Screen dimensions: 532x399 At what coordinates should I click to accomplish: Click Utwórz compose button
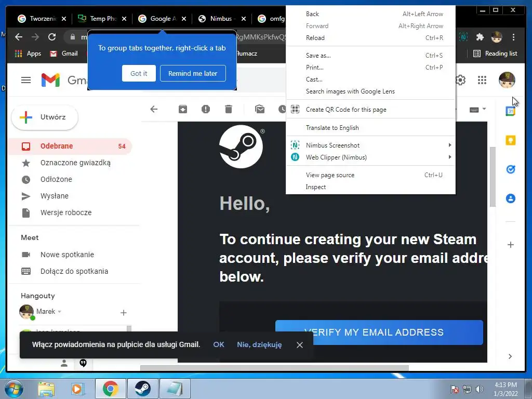45,117
